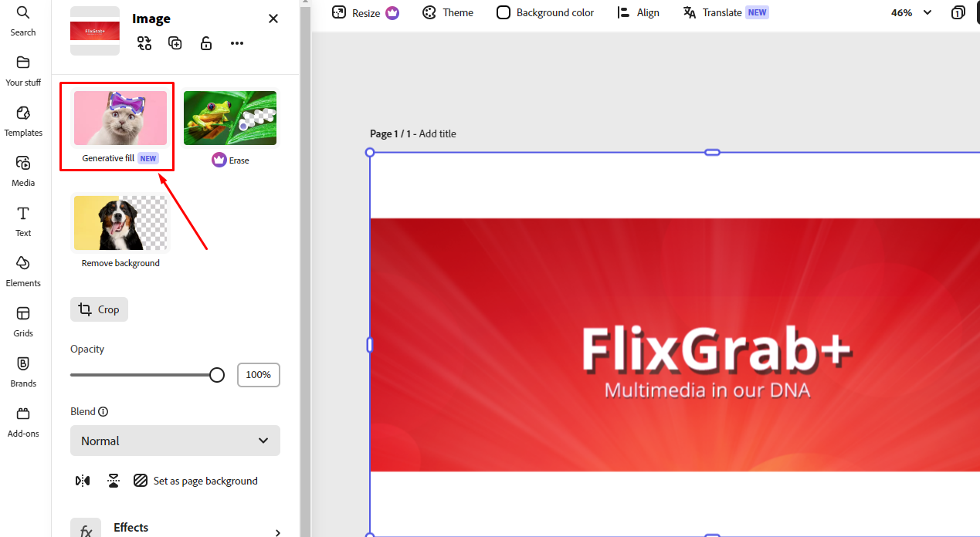
Task: Flip the image vertically
Action: pos(114,481)
